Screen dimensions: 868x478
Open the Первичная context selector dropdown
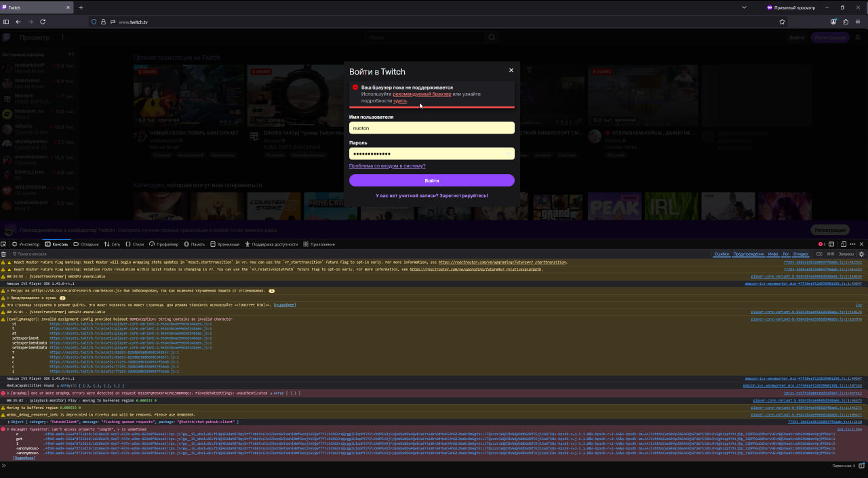(845, 466)
